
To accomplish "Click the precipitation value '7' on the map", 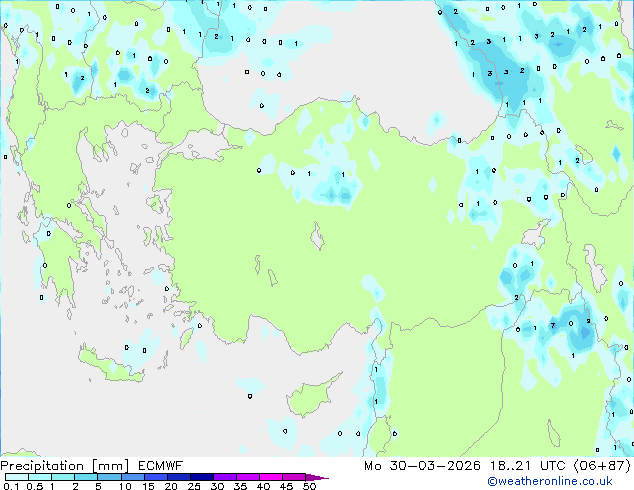I will coord(553,325).
